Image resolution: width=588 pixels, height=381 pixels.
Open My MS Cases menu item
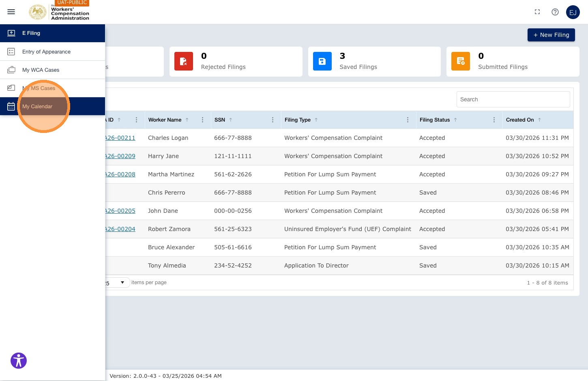(x=52, y=88)
